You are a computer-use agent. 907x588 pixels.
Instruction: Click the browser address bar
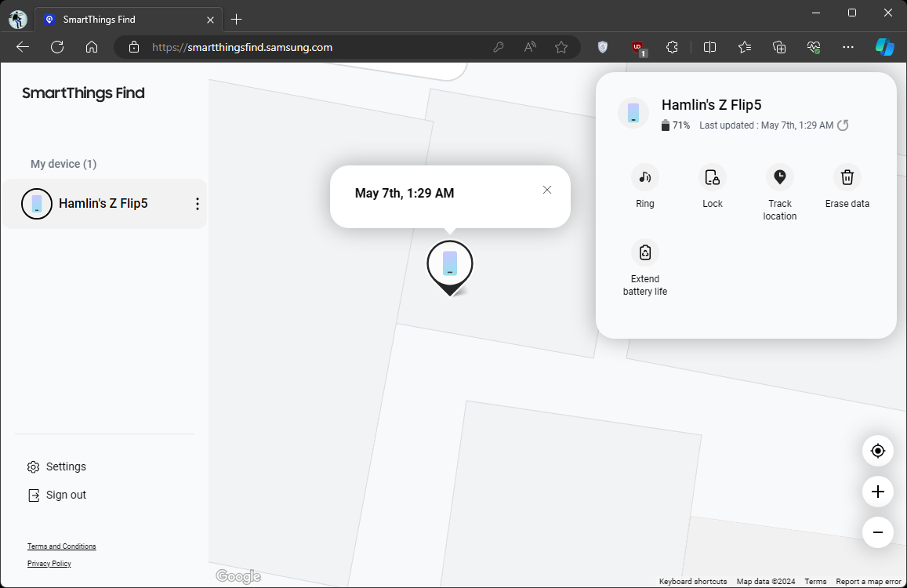click(x=314, y=47)
